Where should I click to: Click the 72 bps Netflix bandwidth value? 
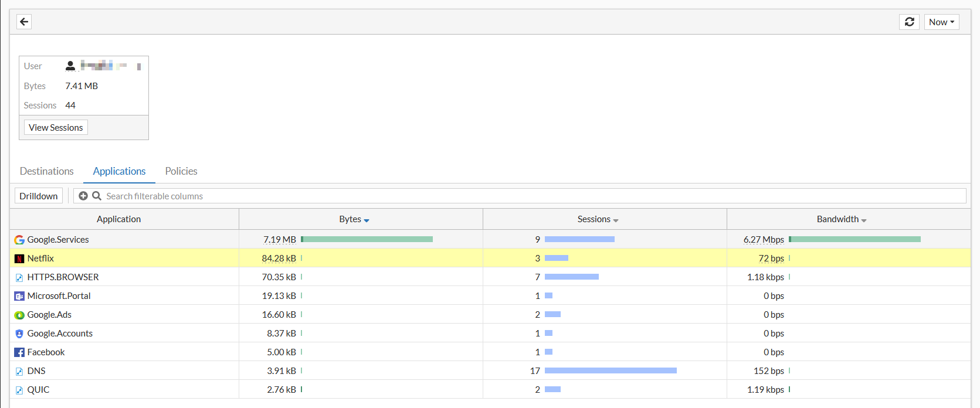(x=771, y=258)
